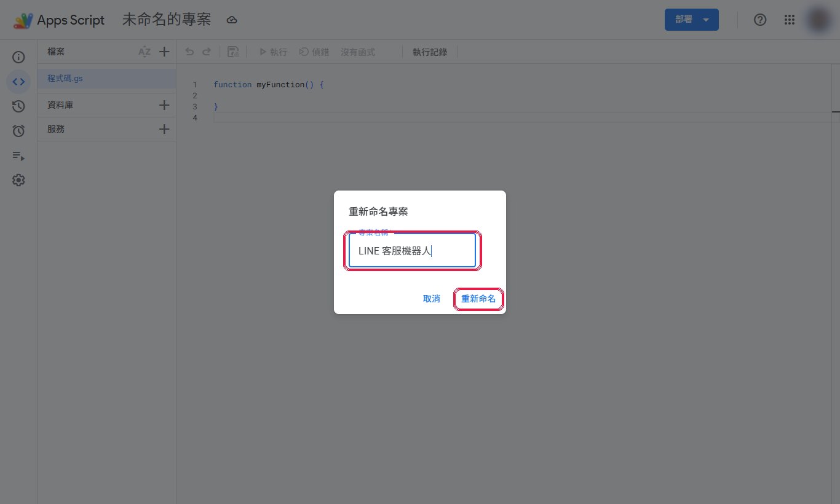Image resolution: width=840 pixels, height=504 pixels.
Task: Open Project Settings gear icon
Action: click(18, 180)
